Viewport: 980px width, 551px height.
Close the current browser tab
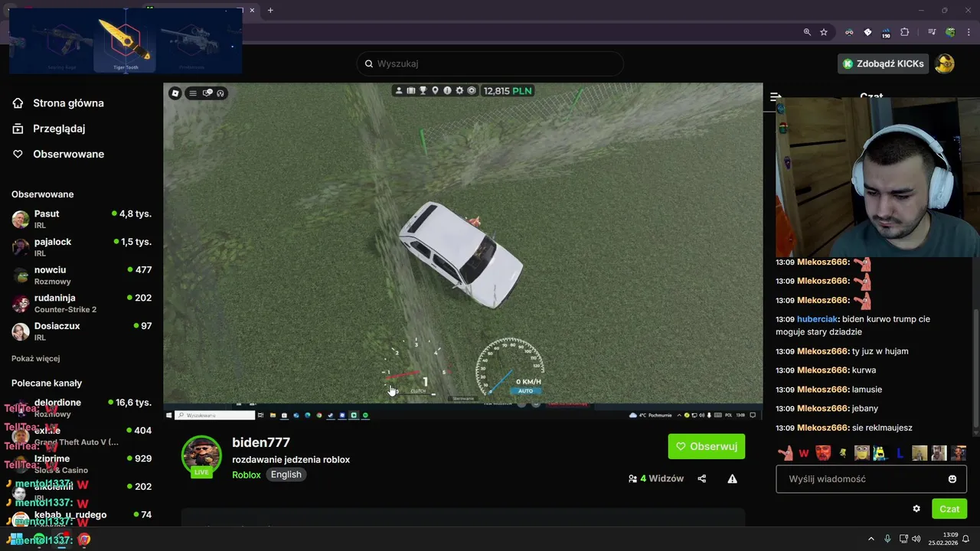coord(252,10)
